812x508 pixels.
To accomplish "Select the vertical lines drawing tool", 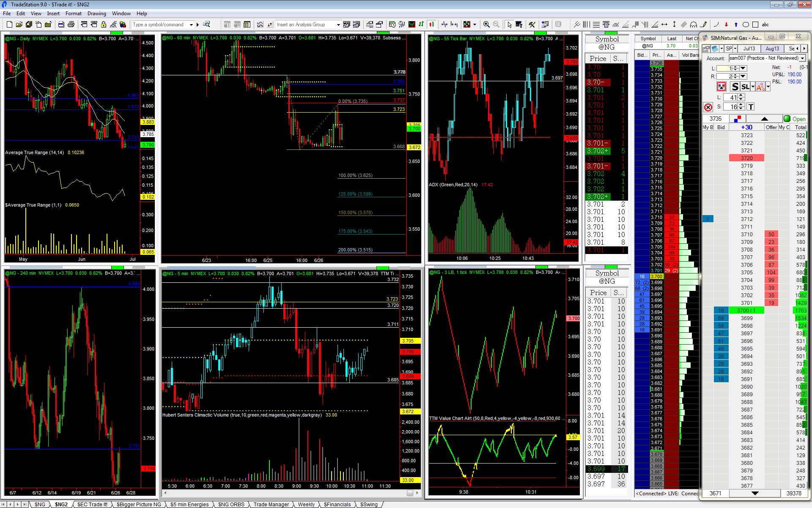I will coord(587,25).
